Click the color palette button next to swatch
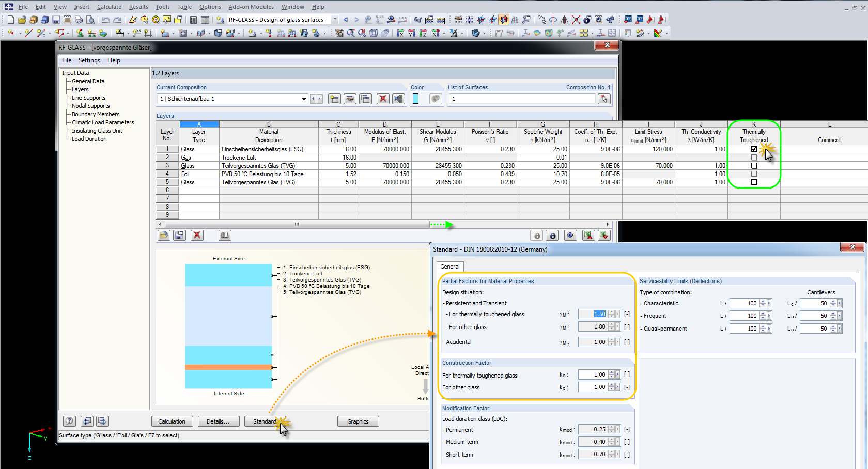Viewport: 868px width, 469px height. [x=436, y=99]
